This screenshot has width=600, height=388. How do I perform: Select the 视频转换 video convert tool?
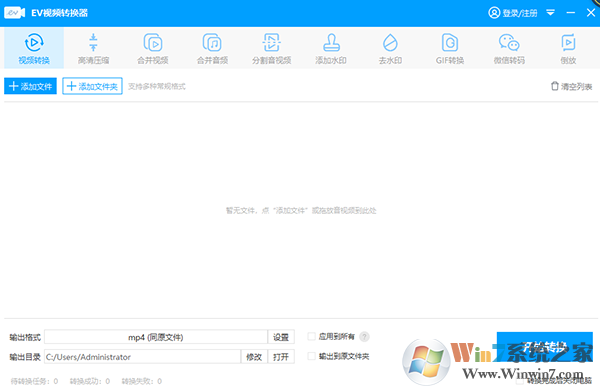click(34, 48)
